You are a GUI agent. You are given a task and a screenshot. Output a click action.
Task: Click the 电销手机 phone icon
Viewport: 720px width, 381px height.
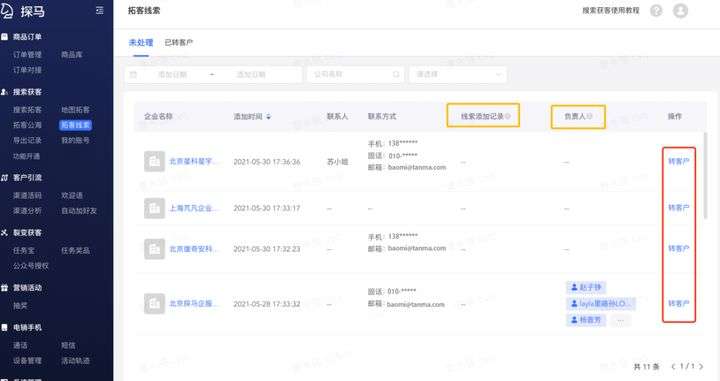5,327
